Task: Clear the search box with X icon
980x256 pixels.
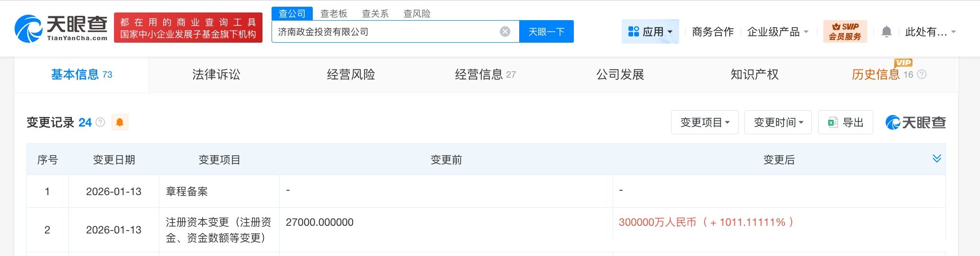Action: 505,32
